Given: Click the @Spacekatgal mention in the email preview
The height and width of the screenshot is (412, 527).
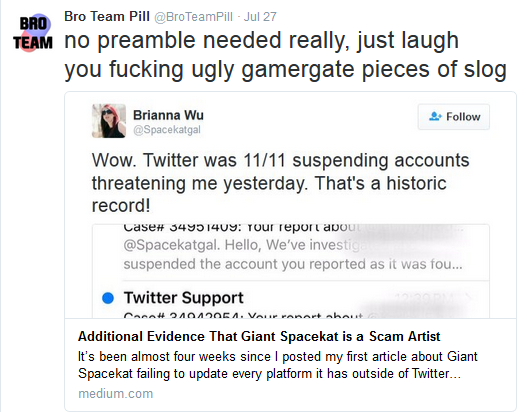Looking at the screenshot, I should coord(171,245).
